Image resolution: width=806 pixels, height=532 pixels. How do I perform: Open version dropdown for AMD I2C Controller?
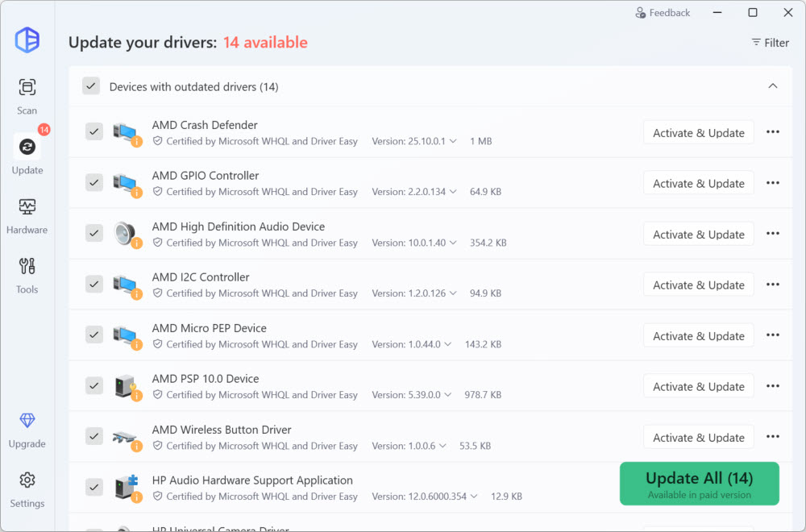coord(453,293)
